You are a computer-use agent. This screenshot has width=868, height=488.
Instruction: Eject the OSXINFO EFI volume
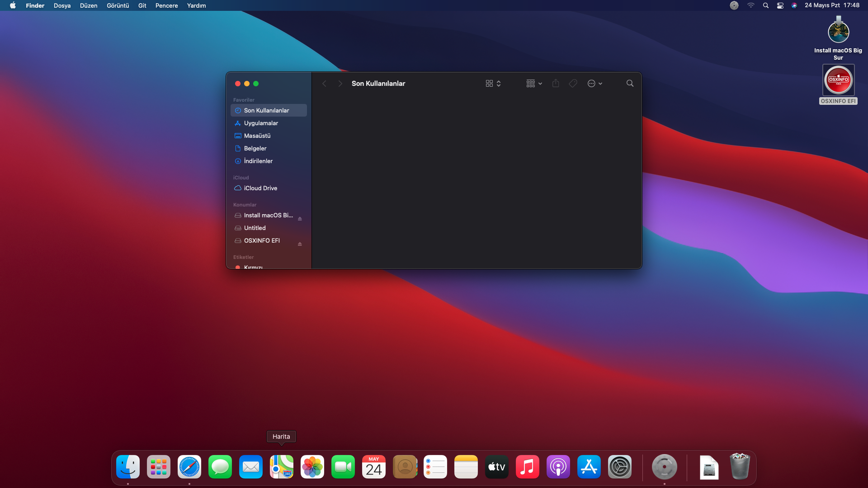pos(300,244)
